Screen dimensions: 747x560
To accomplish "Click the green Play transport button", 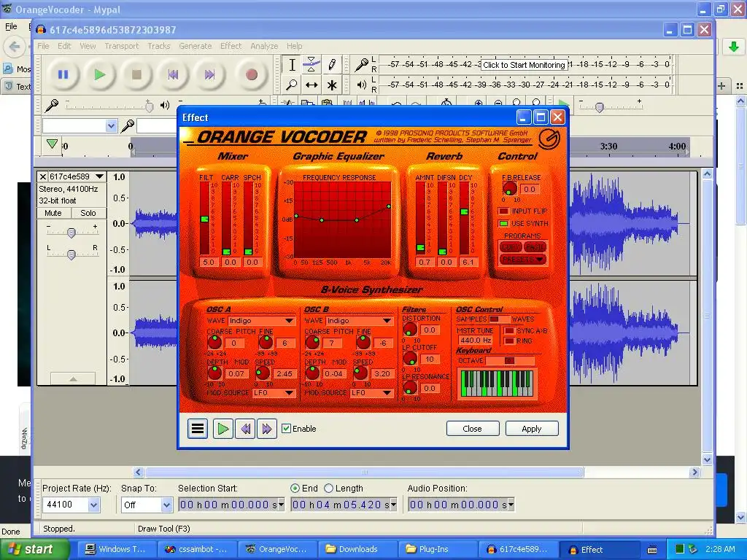I will coord(99,75).
